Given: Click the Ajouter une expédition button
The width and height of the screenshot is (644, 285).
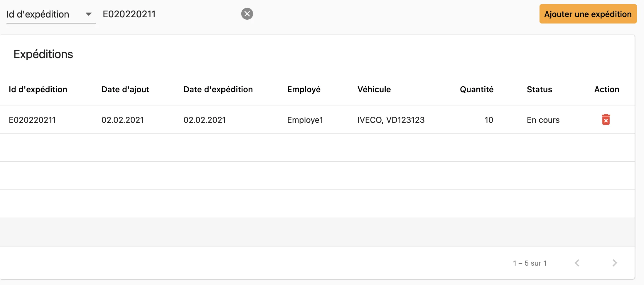Looking at the screenshot, I should click(588, 14).
